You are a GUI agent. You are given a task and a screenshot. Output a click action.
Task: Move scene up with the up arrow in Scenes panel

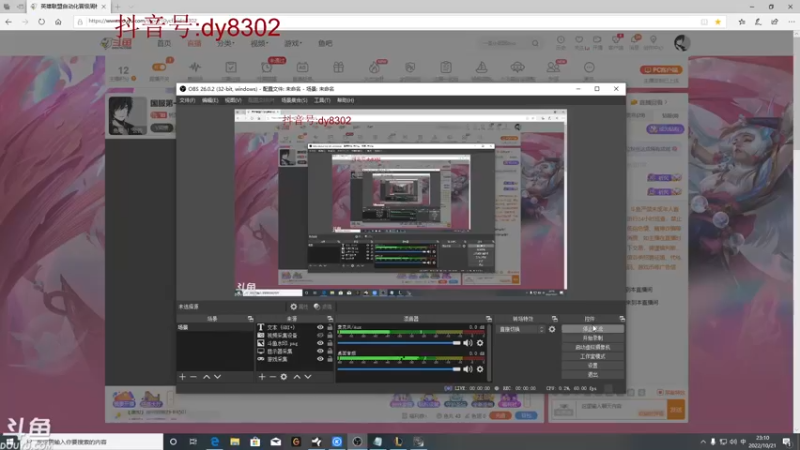click(x=207, y=377)
